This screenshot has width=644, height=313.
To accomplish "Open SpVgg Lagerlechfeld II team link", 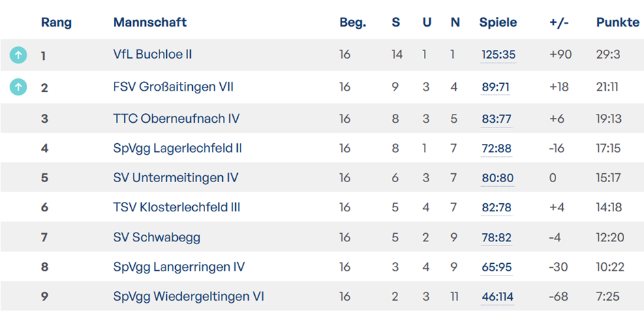I will (x=177, y=148).
